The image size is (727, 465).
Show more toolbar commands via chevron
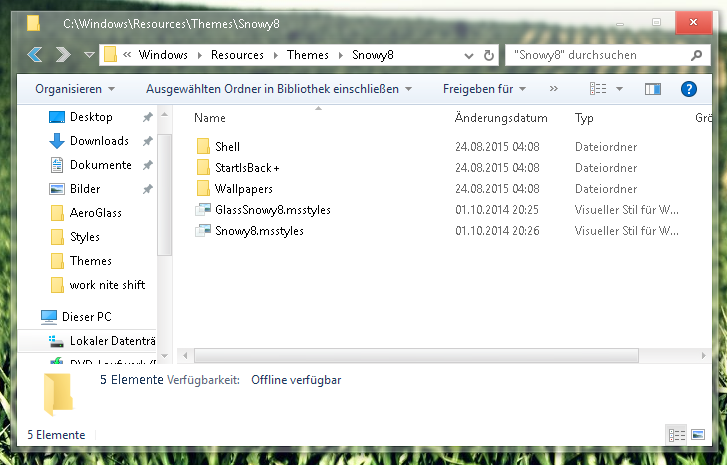click(554, 89)
